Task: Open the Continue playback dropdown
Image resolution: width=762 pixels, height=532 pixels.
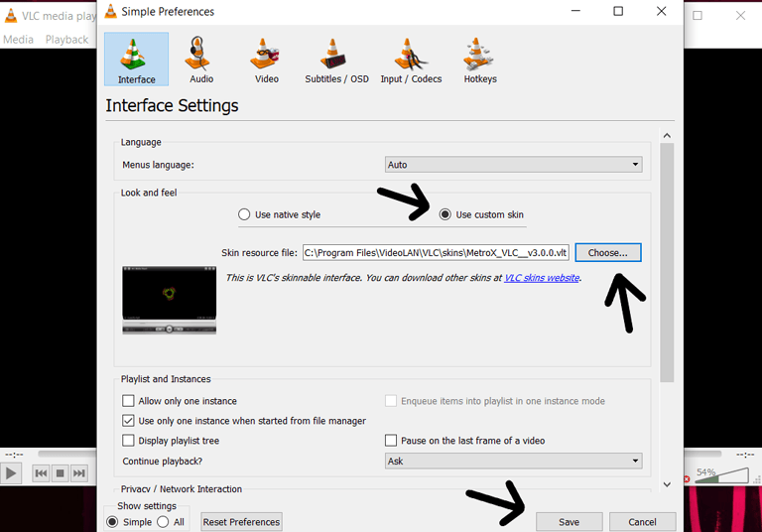Action: pos(513,461)
